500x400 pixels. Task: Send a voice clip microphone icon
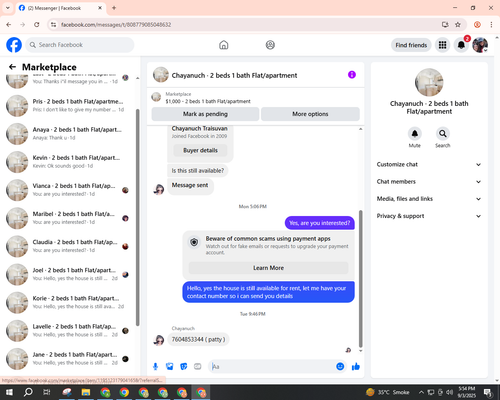click(155, 367)
